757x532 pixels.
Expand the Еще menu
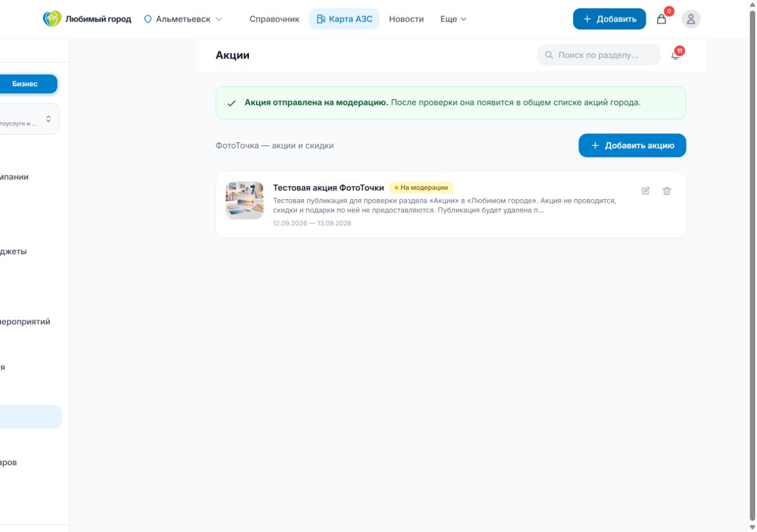[454, 19]
